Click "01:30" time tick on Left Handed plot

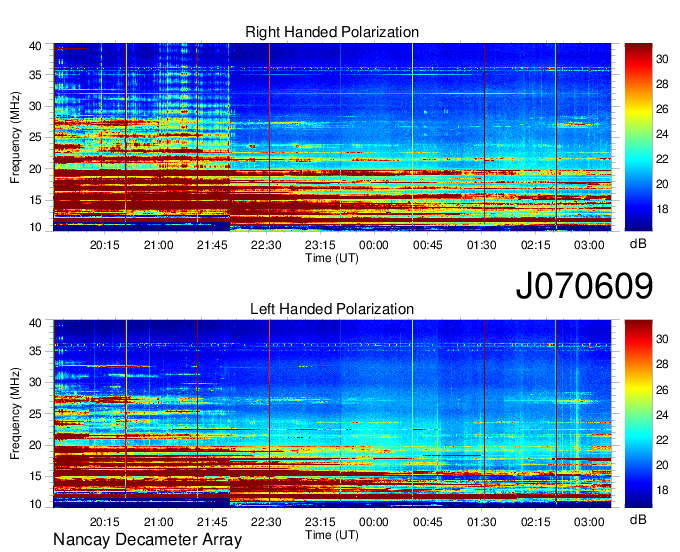pyautogui.click(x=481, y=522)
